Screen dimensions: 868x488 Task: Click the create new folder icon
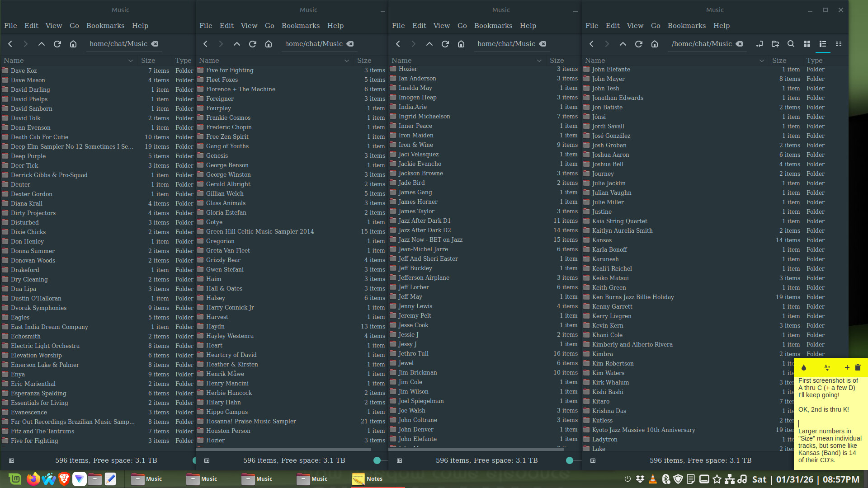click(775, 44)
